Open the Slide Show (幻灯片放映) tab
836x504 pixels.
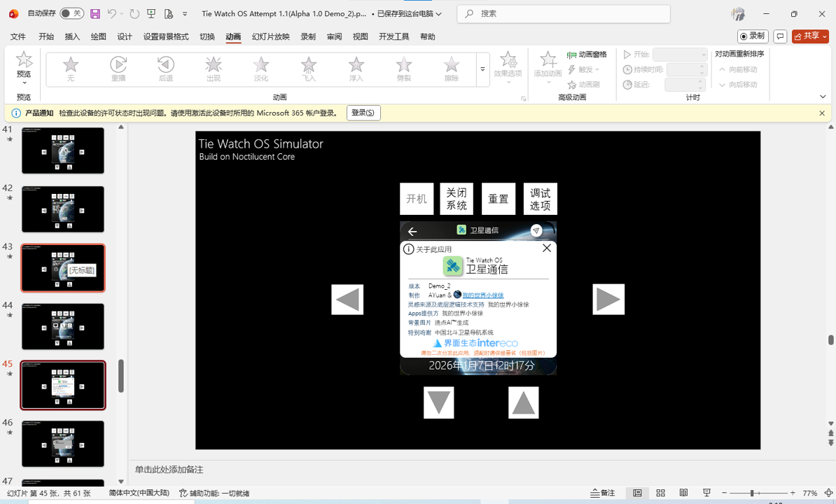pyautogui.click(x=270, y=36)
